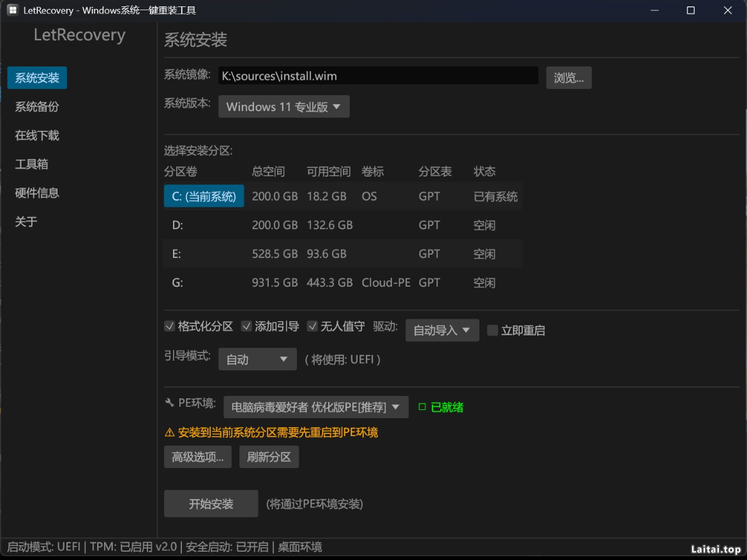Toggle the 格式化分区 checkbox
The image size is (747, 560).
170,326
